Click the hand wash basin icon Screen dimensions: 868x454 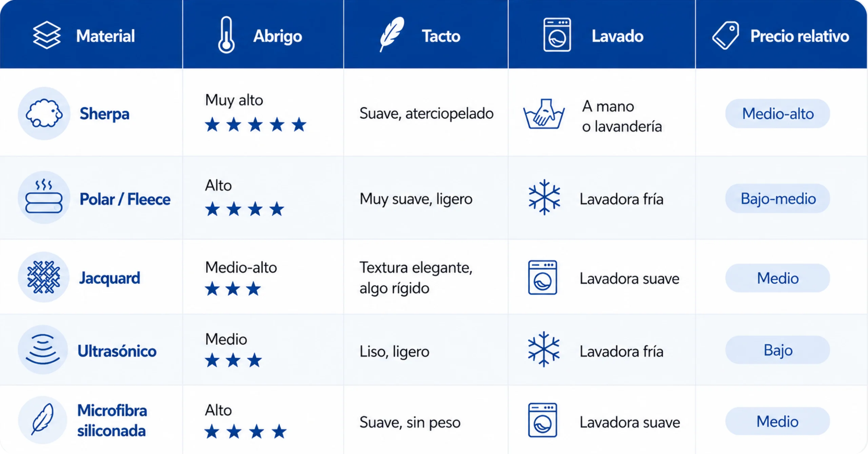544,114
